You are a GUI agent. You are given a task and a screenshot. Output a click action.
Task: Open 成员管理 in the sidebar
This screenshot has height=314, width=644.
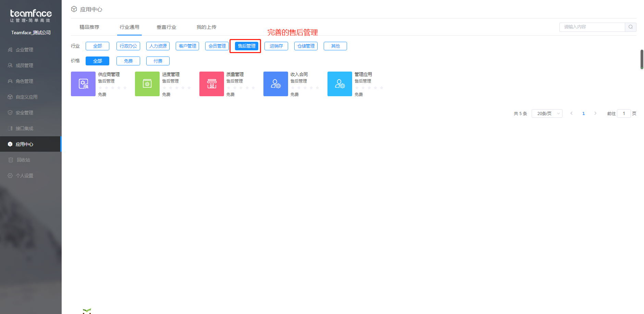pos(24,65)
